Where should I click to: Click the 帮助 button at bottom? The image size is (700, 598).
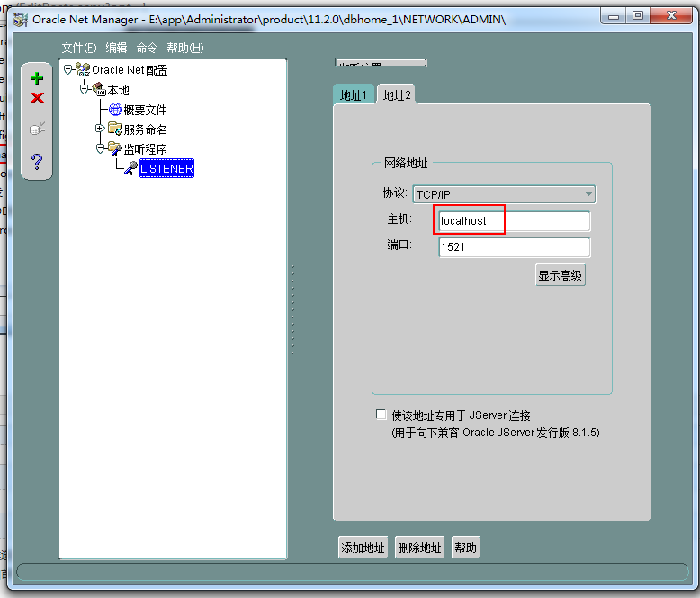click(x=466, y=547)
